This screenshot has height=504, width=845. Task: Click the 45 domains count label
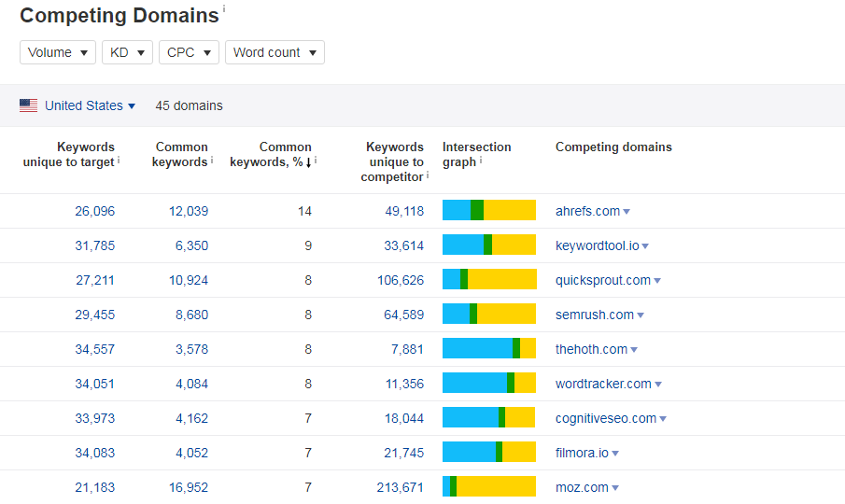[x=190, y=105]
